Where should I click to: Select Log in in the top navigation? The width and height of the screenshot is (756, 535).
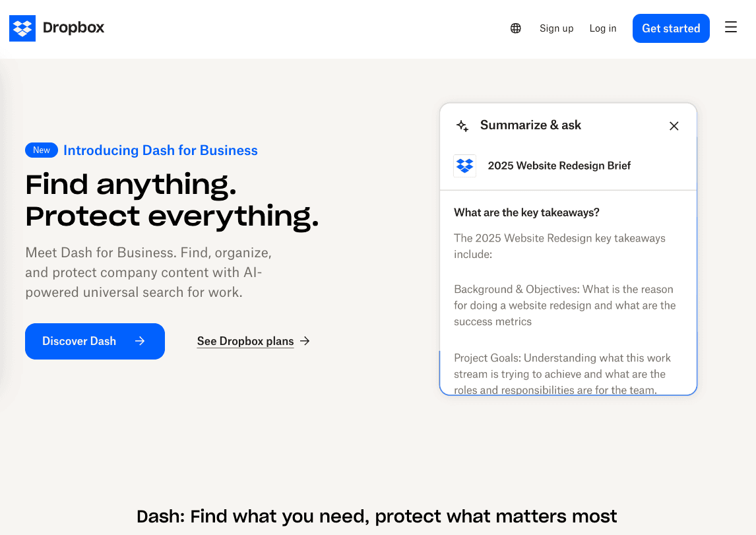tap(603, 28)
